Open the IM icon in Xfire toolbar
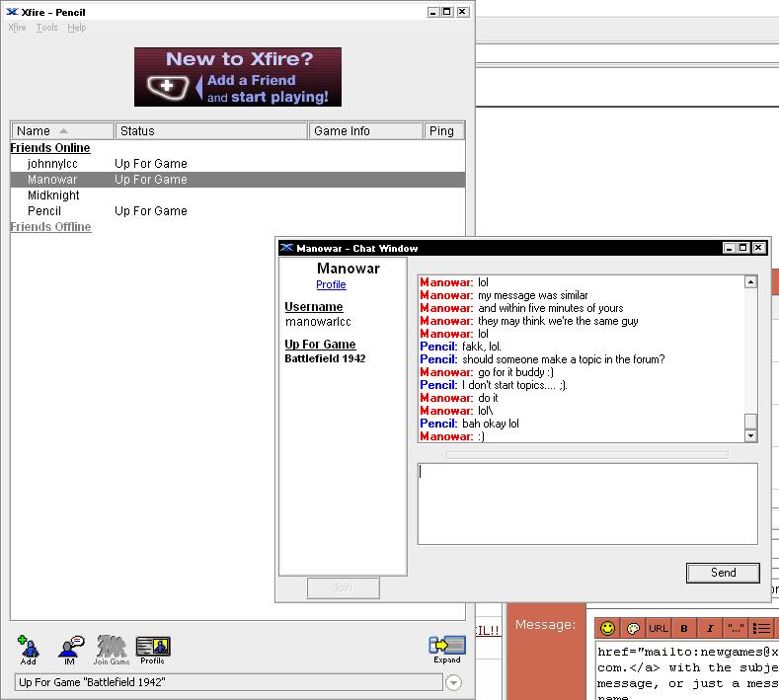This screenshot has width=779, height=700. pos(71,650)
